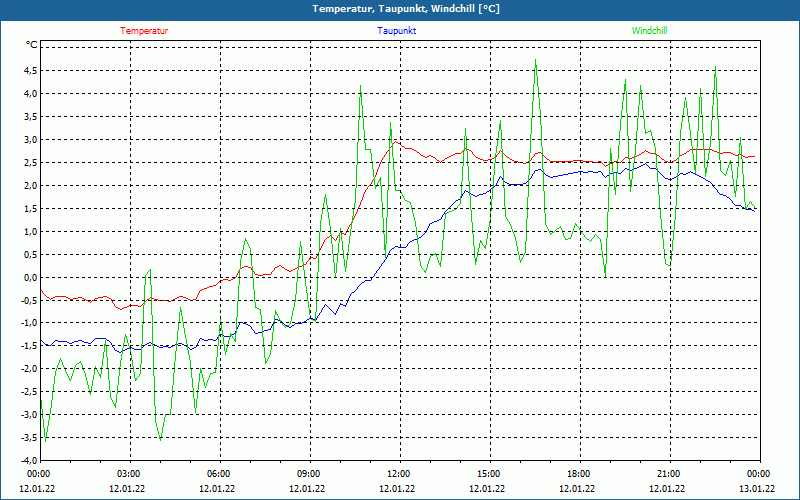The height and width of the screenshot is (500, 800).
Task: Click the green Windchill low point near 04:00
Action: (x=161, y=439)
